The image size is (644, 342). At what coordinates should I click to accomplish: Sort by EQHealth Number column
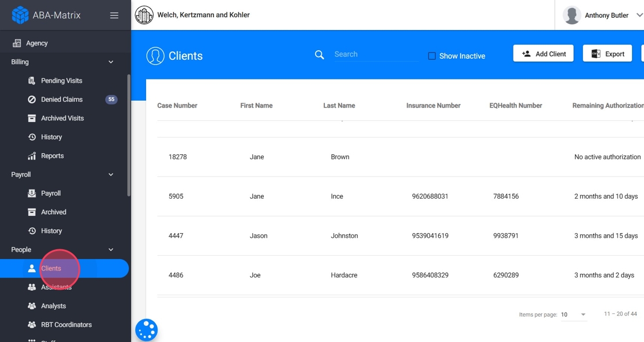[515, 105]
